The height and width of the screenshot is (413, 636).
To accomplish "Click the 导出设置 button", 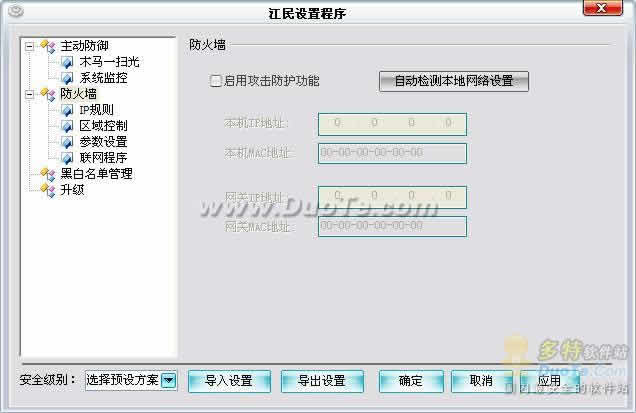I will (322, 381).
